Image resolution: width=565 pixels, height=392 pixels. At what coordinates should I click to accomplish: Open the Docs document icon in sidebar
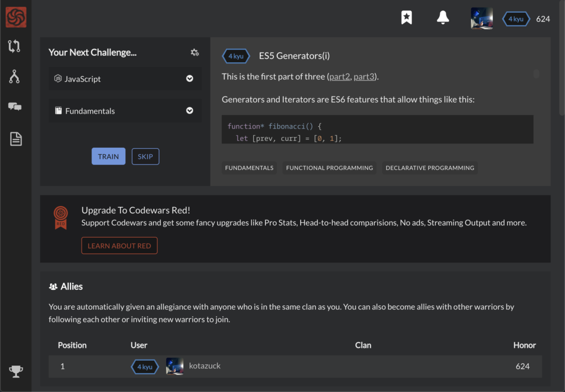click(x=15, y=139)
